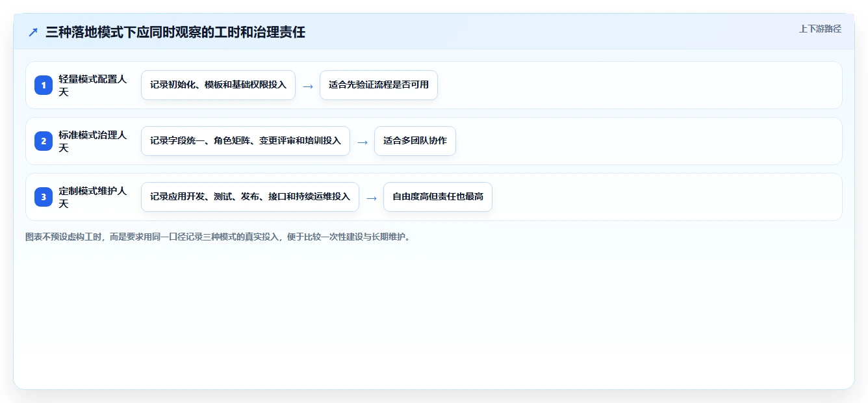Viewport: 868px width, 403px height.
Task: Click the 标准模式治理人天 label
Action: coord(93,141)
